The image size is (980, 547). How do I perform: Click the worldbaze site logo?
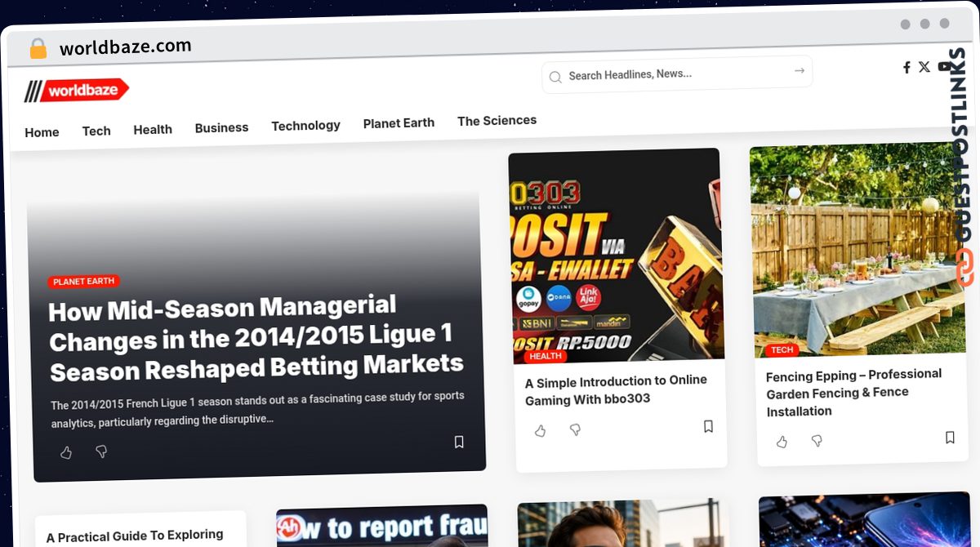click(76, 90)
